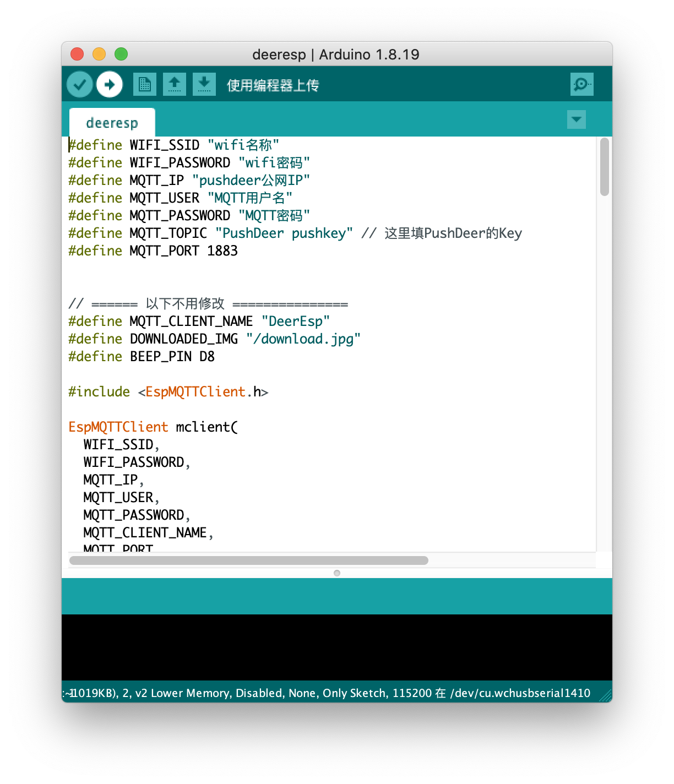Screen dimensions: 674x784
Task: Open the tab options dropdown arrow
Action: pyautogui.click(x=577, y=119)
